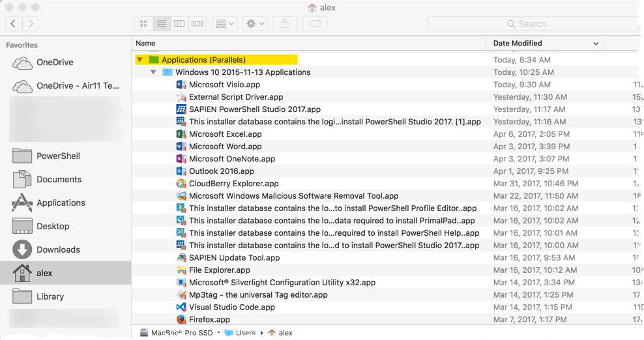Open the item arrangement dropdown

[225, 24]
